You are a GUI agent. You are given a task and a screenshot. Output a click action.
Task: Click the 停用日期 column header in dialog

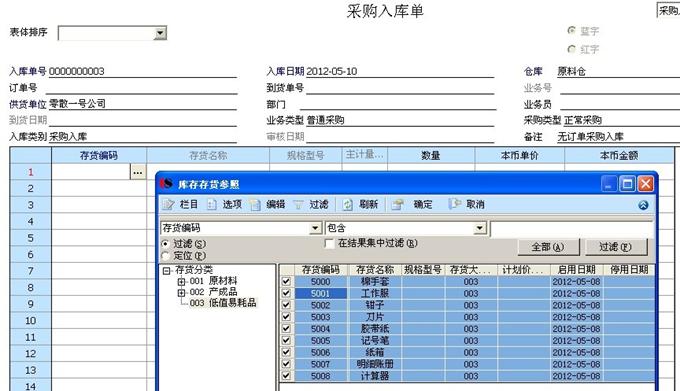click(x=629, y=270)
